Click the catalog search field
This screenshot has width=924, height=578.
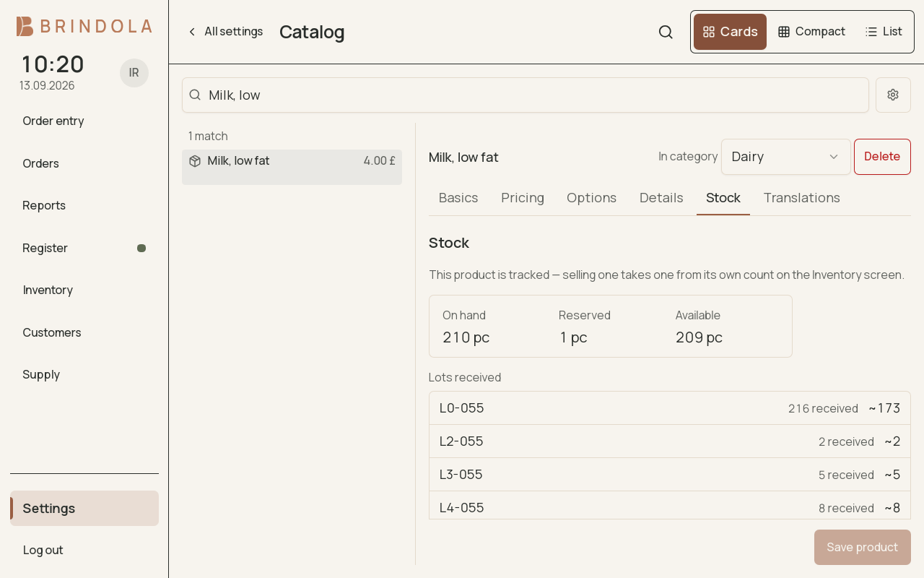pyautogui.click(x=526, y=95)
